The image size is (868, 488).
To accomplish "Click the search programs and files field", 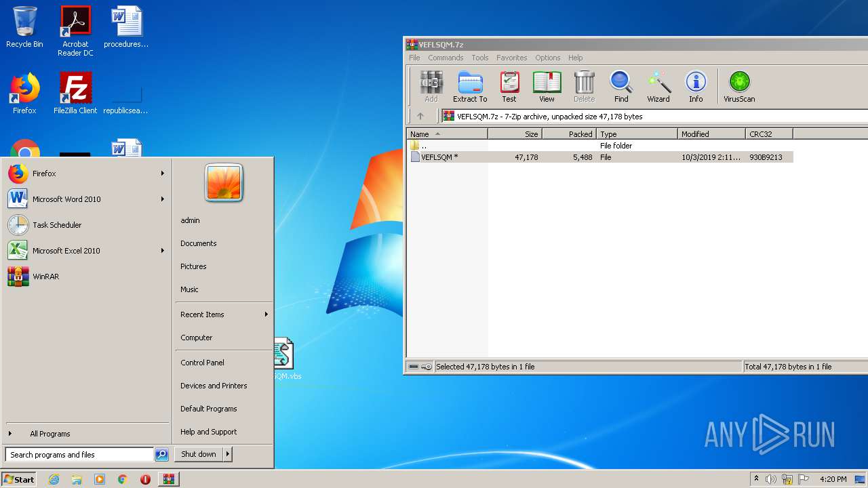I will pyautogui.click(x=79, y=455).
